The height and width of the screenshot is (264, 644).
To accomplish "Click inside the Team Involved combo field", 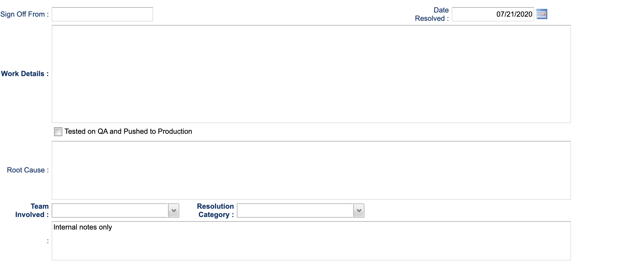I will (x=110, y=210).
